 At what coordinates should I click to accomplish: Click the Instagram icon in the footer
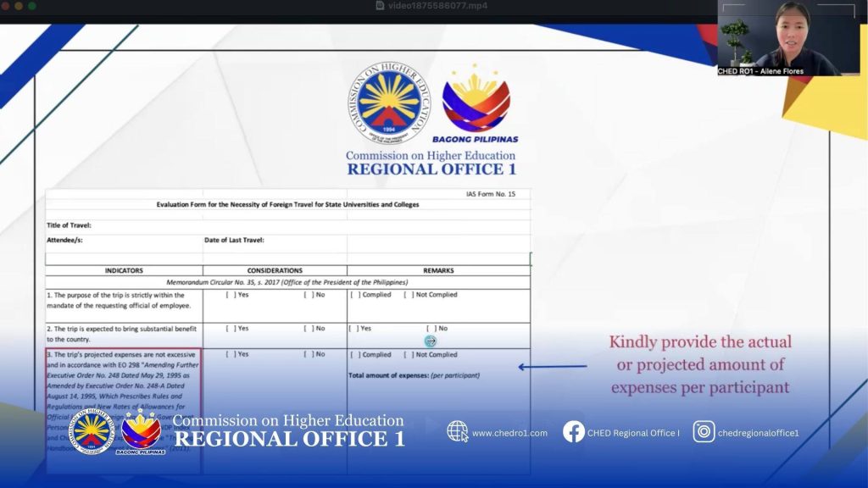704,431
